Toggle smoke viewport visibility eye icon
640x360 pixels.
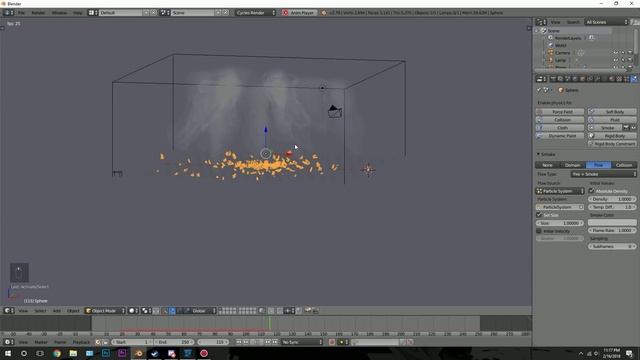point(633,128)
